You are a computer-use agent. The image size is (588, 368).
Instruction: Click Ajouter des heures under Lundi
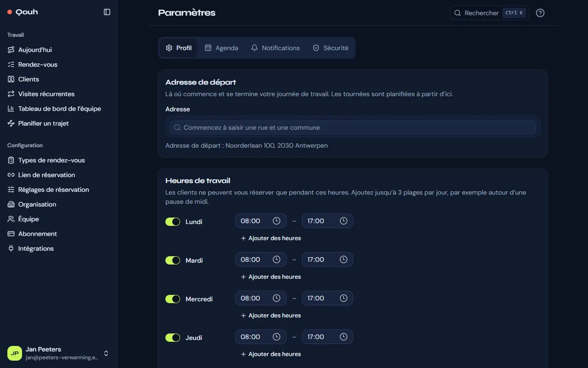[x=271, y=238]
